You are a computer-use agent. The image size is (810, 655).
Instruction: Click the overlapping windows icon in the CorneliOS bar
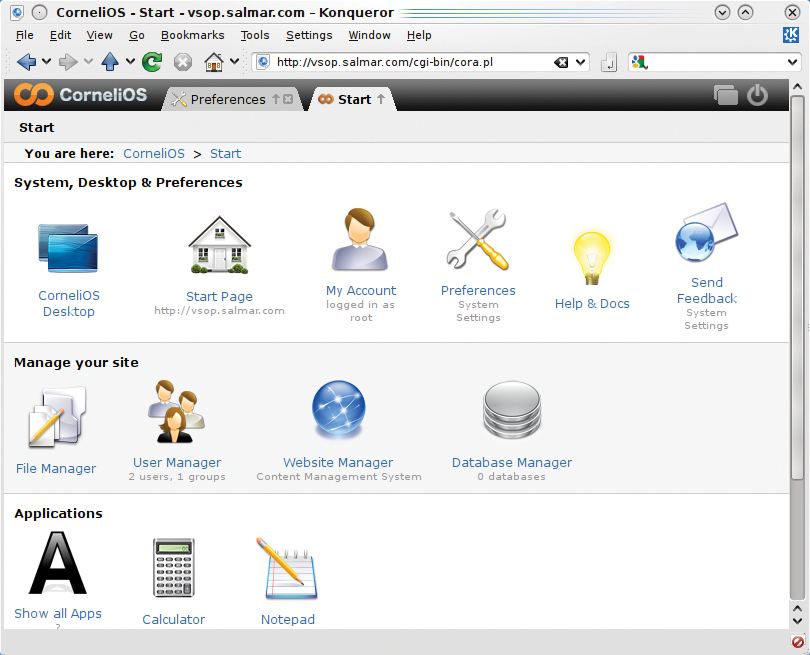pos(726,96)
